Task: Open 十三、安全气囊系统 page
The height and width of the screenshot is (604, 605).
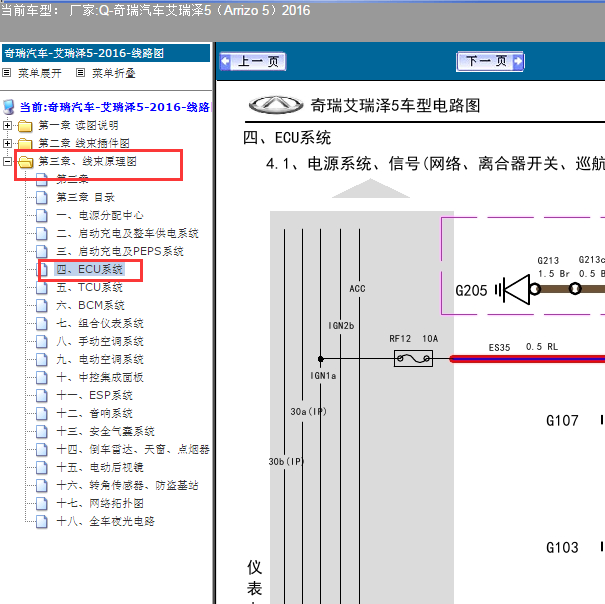Action: click(x=105, y=431)
